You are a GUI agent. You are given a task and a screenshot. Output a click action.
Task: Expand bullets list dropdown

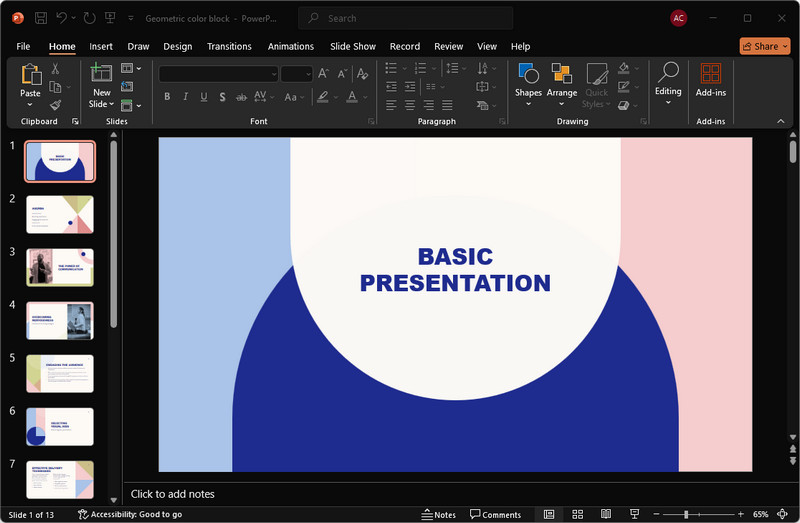coord(404,68)
